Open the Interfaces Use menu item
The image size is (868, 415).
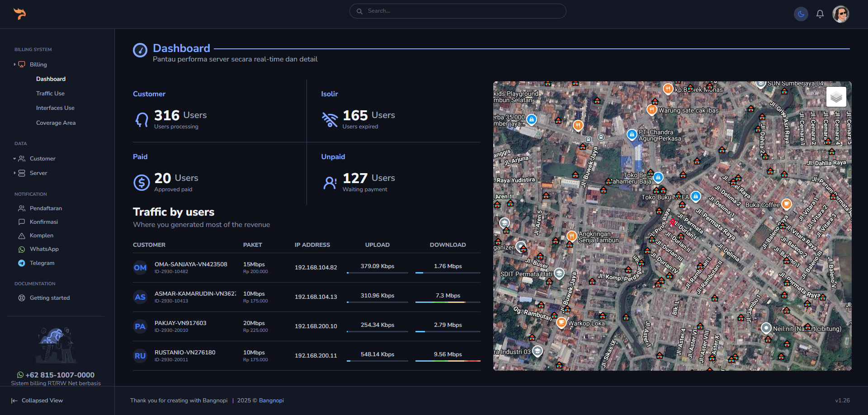click(55, 108)
